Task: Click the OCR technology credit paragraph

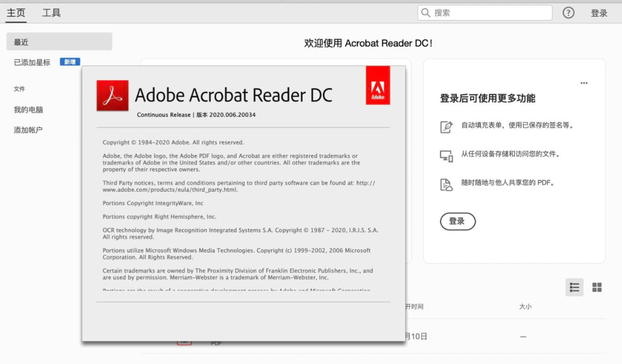Action: 240,234
